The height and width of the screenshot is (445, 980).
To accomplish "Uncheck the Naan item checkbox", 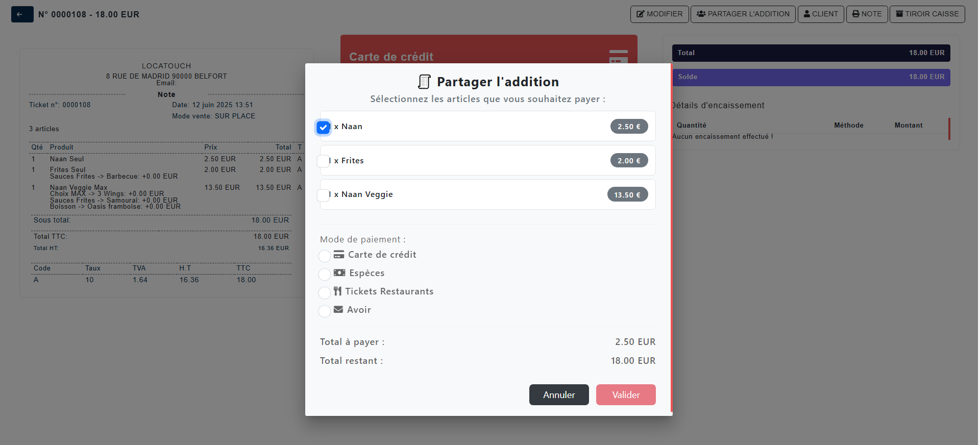I will coord(324,127).
